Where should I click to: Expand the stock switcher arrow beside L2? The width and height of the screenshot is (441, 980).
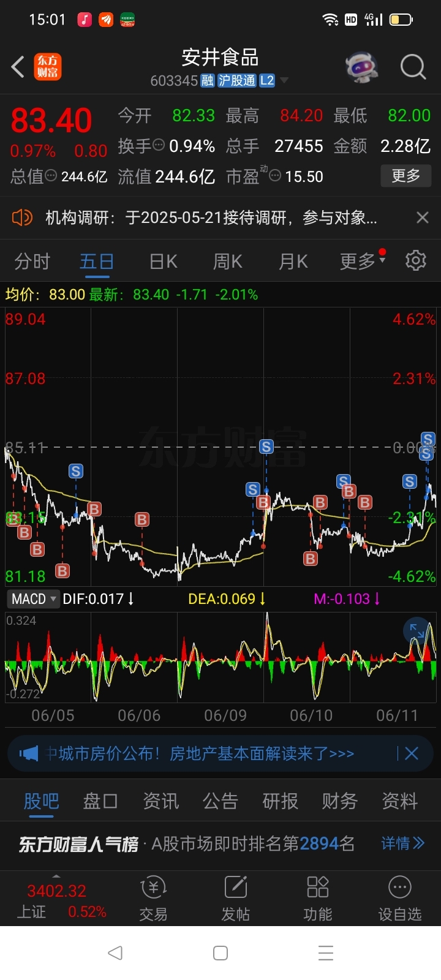(x=284, y=81)
